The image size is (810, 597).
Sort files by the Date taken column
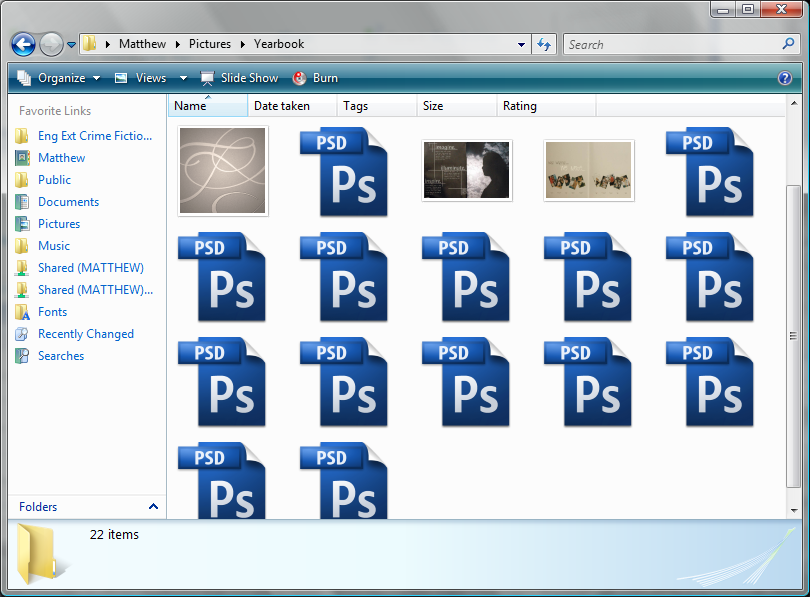click(x=282, y=106)
